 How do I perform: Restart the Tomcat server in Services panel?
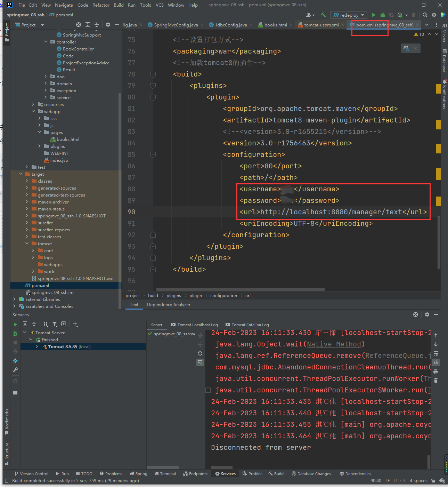(x=15, y=381)
